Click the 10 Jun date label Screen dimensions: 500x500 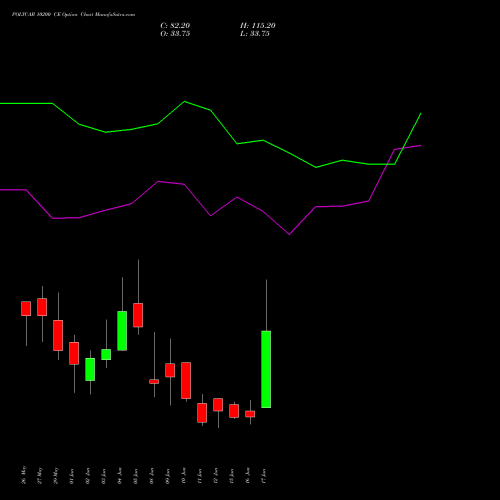point(184,476)
